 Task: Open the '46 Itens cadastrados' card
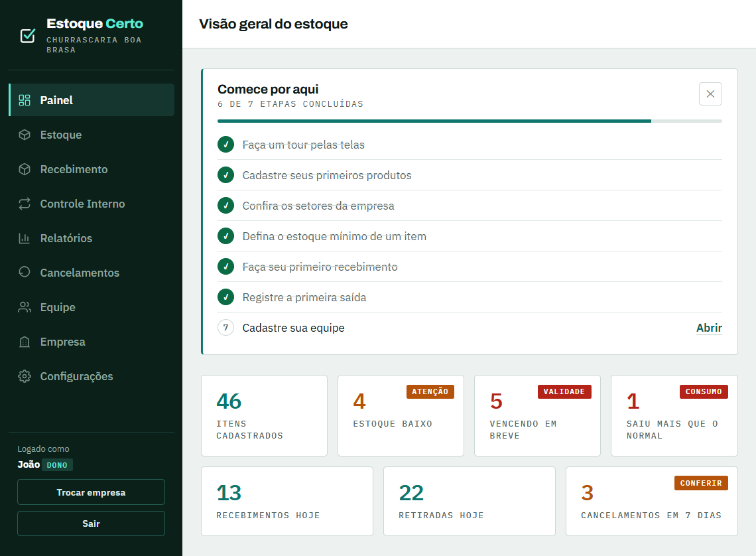[264, 416]
